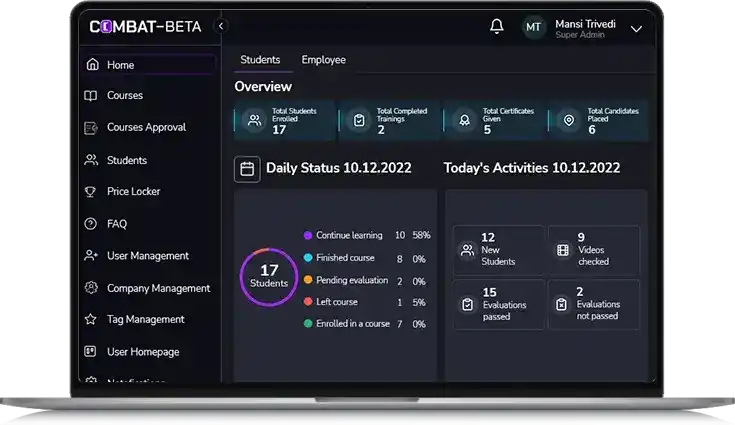The image size is (735, 425).
Task: Click the Total Candidates Placed 6 card
Action: [x=598, y=121]
